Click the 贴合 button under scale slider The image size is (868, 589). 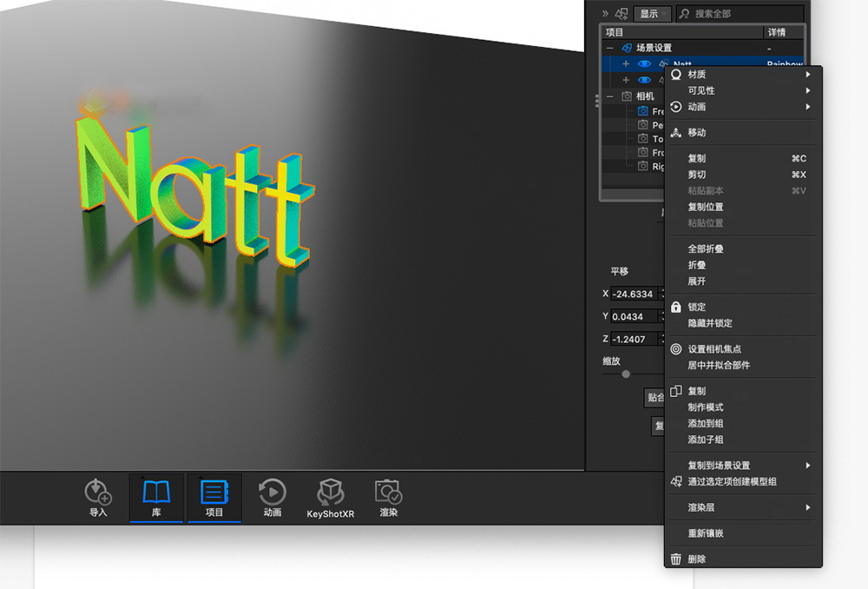(655, 398)
